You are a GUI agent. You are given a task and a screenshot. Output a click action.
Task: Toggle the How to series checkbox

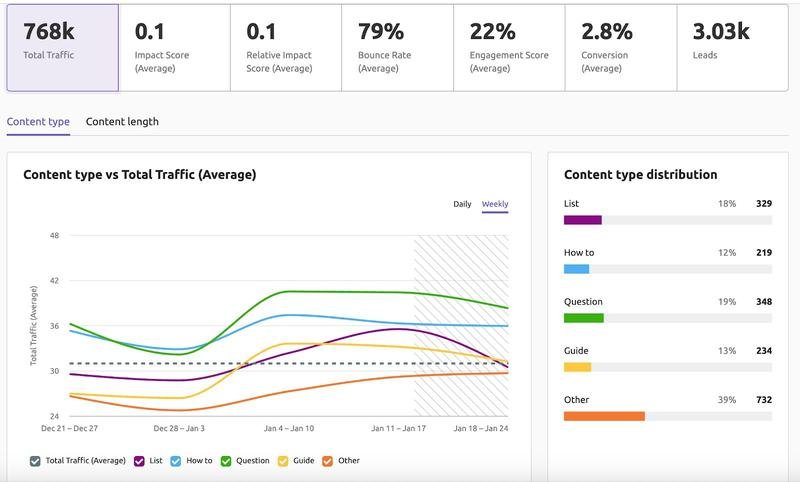176,461
